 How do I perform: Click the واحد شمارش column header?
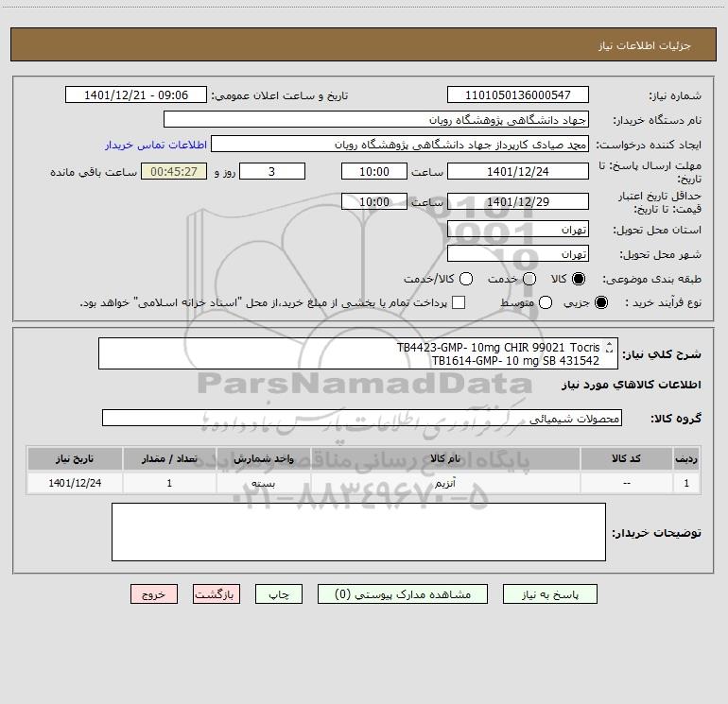(263, 458)
